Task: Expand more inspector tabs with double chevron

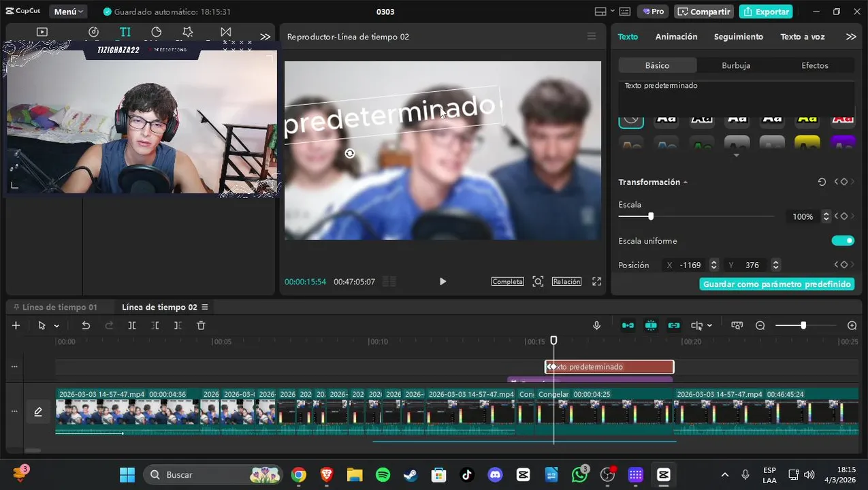Action: tap(851, 37)
